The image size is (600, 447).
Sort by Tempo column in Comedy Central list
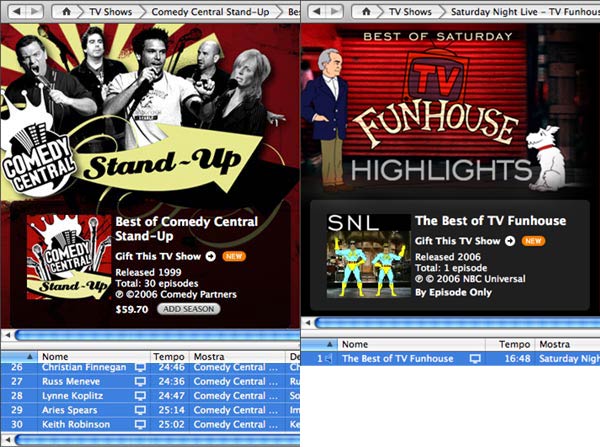pos(169,357)
